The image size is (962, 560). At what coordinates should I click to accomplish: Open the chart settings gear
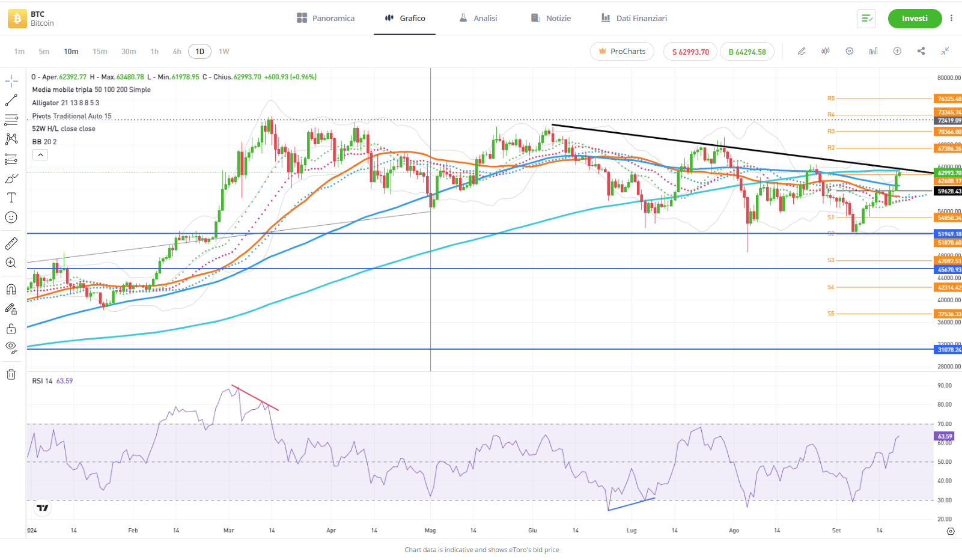pyautogui.click(x=849, y=52)
